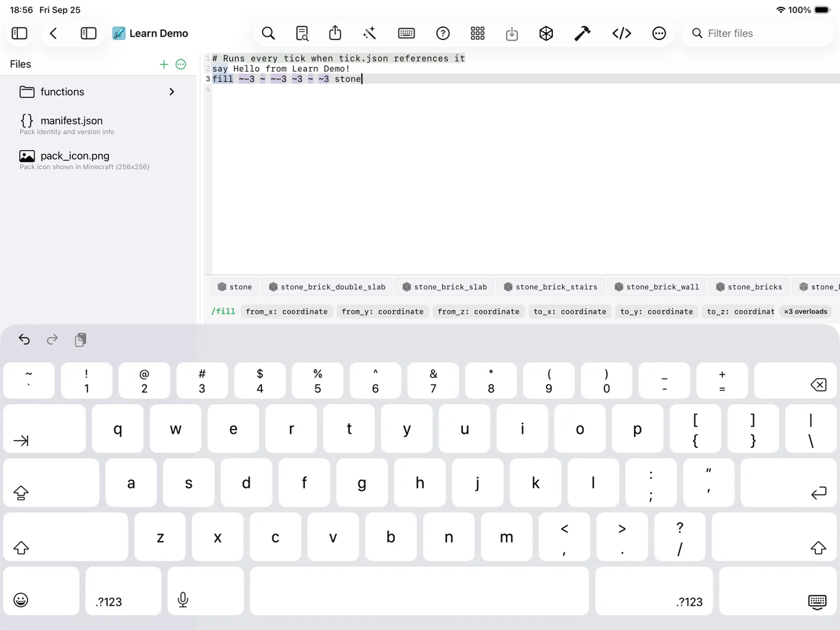This screenshot has height=630, width=840.
Task: Show the x3 overloads list
Action: tap(805, 311)
